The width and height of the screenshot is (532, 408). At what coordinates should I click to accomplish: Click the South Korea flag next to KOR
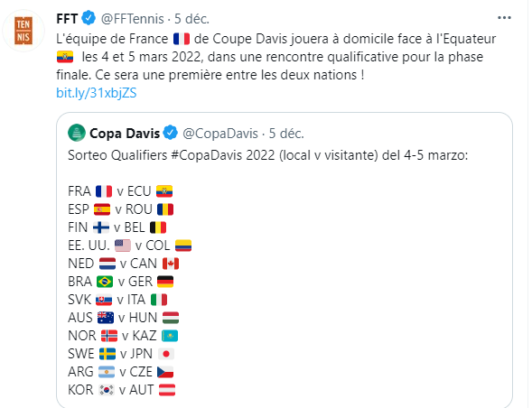[107, 390]
